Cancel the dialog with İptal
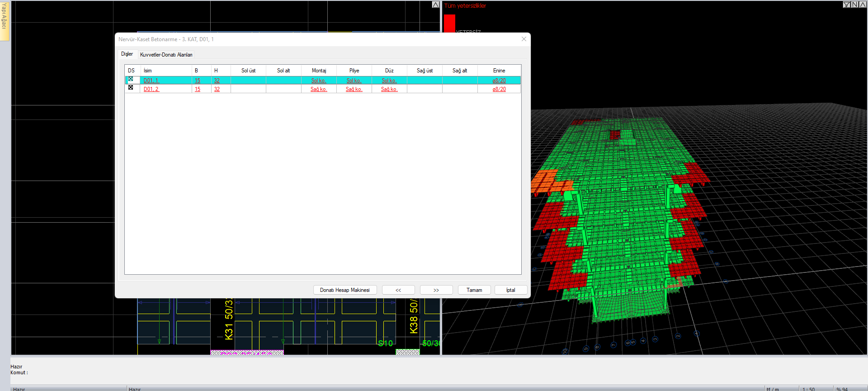The height and width of the screenshot is (391, 868). 510,290
